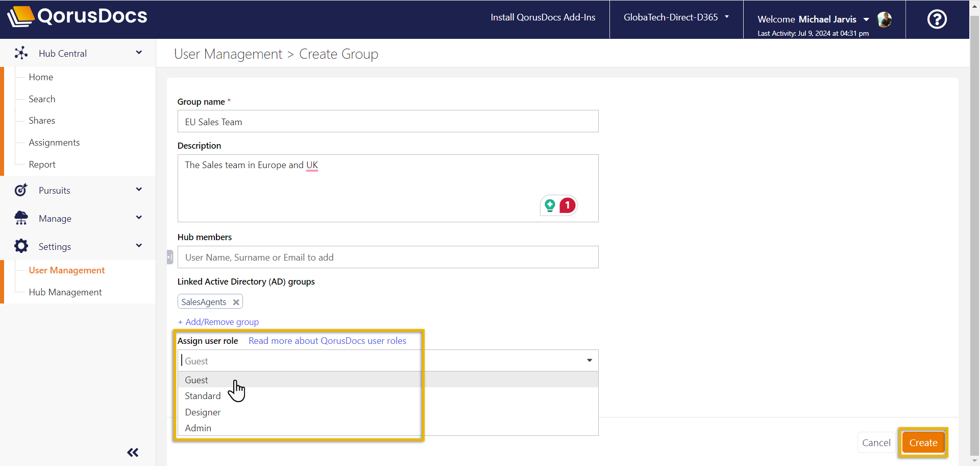Go to User Management settings page
The height and width of the screenshot is (466, 980).
coord(67,270)
